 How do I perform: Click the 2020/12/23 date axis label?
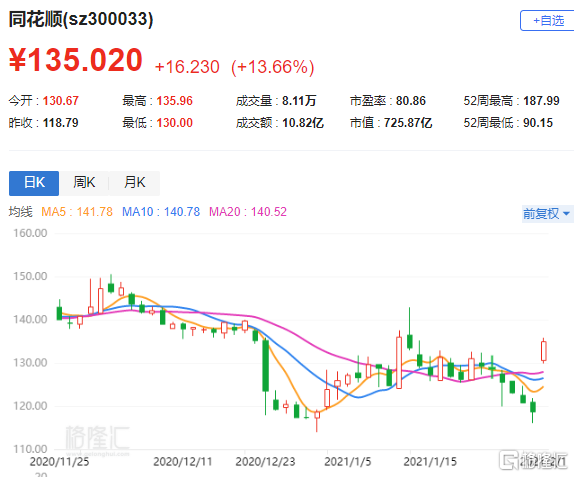pos(265,462)
